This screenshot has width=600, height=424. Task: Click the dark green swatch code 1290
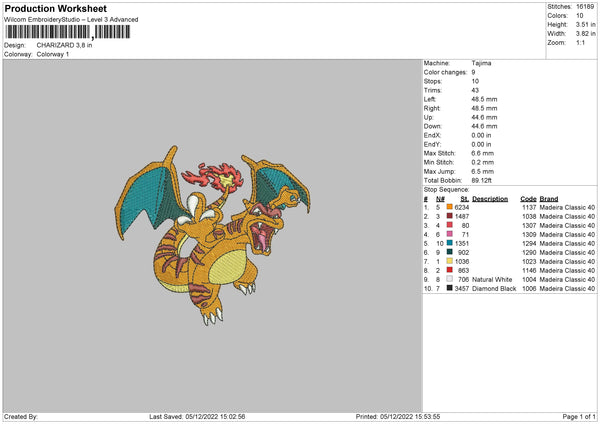[450, 252]
